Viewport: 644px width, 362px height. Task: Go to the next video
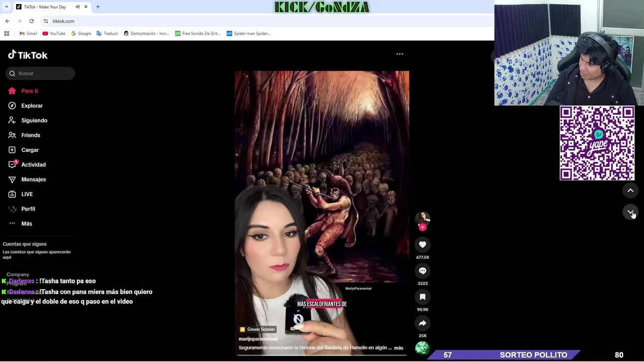(x=630, y=212)
